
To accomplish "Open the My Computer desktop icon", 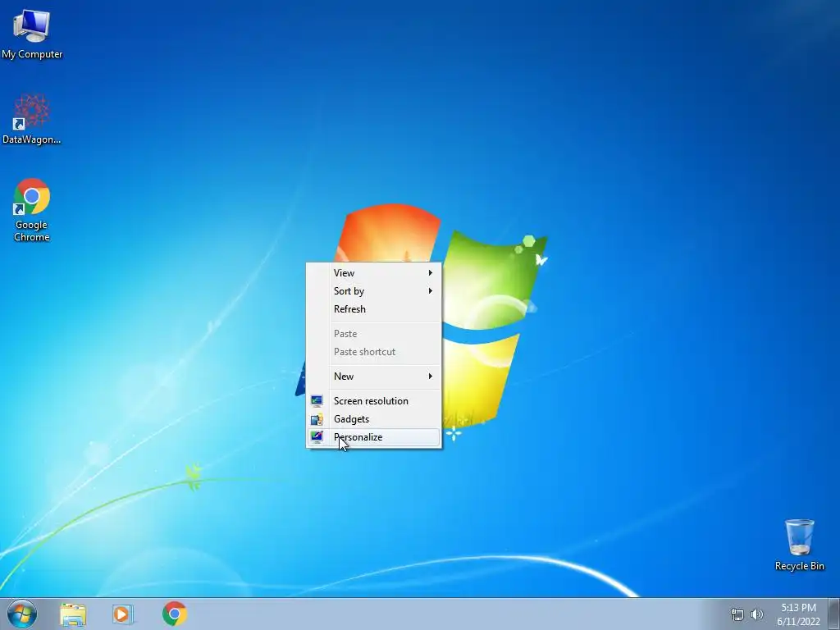I will 32,33.
